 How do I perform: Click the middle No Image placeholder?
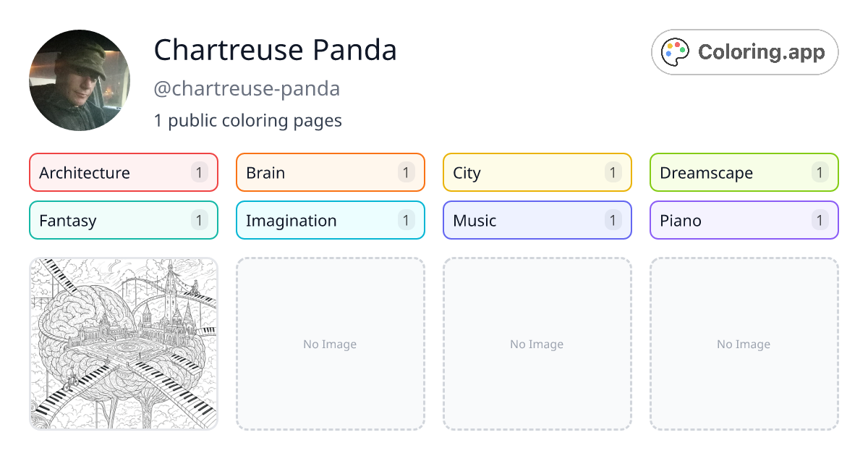(537, 344)
